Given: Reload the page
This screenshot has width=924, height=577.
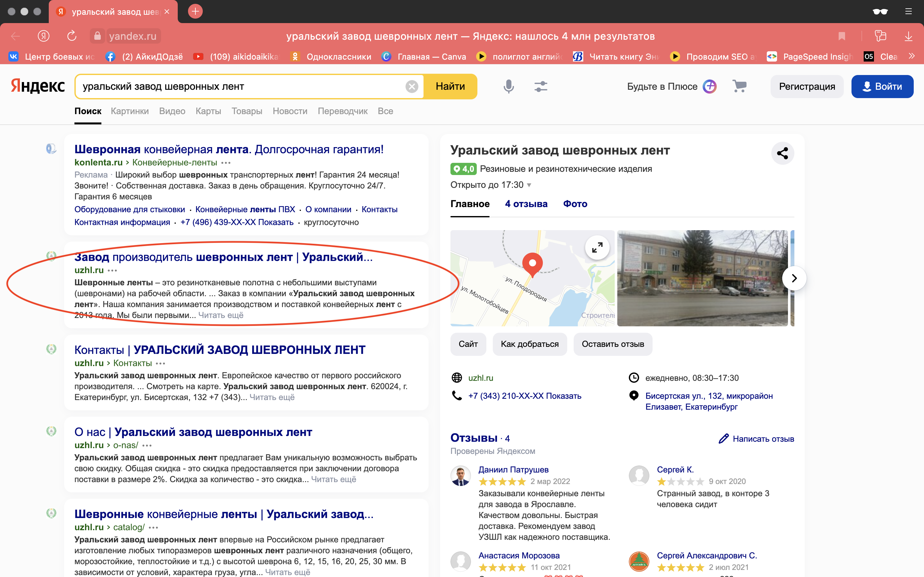Looking at the screenshot, I should coord(72,36).
